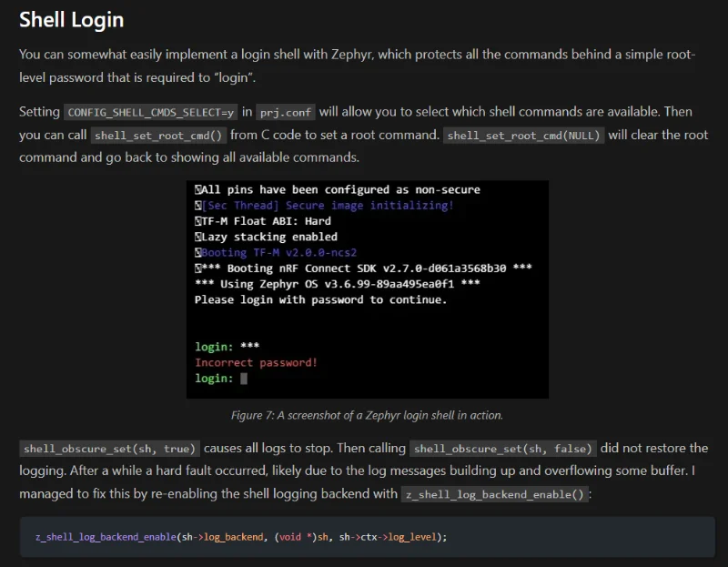
Task: Click the "Using Zephyr OS v3.6.99" terminal line
Action: (337, 284)
